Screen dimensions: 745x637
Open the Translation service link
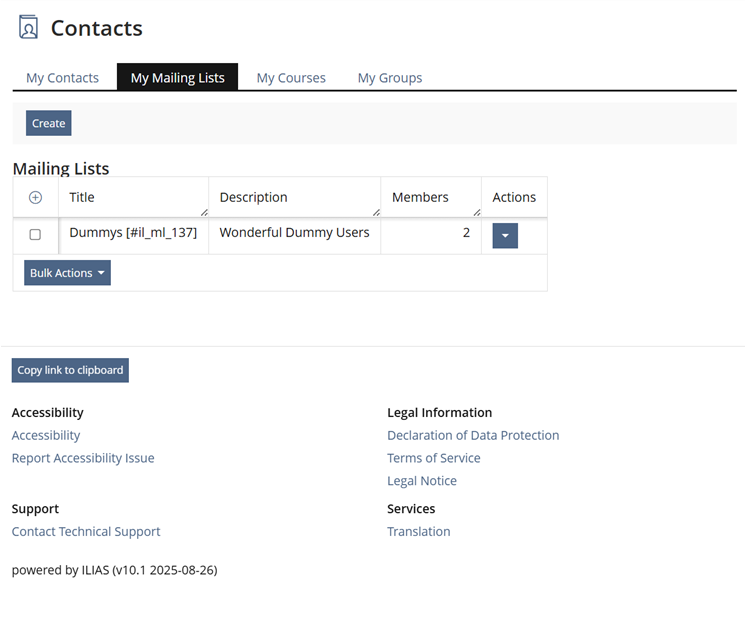pos(418,531)
